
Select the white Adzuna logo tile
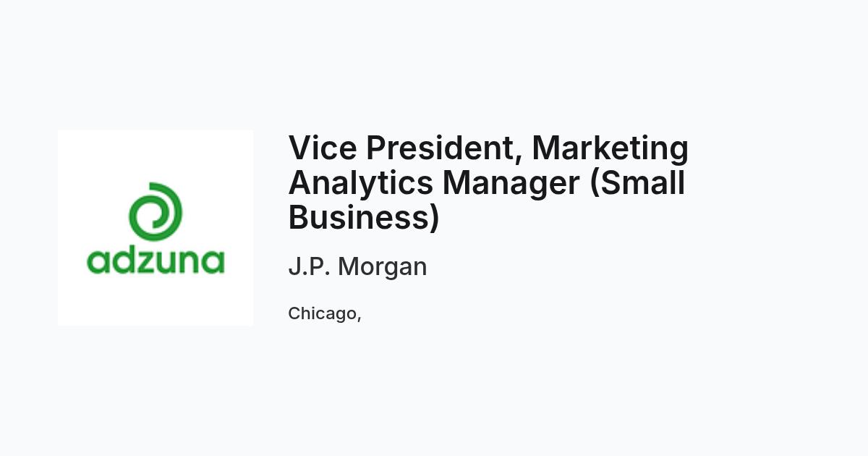click(x=156, y=228)
